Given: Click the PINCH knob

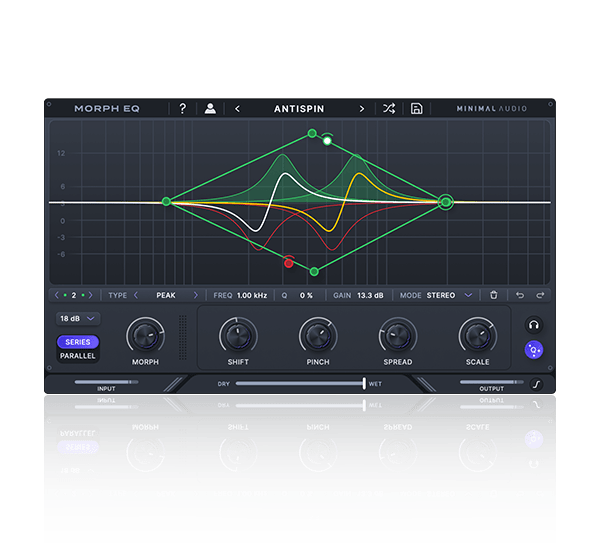Looking at the screenshot, I should coord(318,336).
